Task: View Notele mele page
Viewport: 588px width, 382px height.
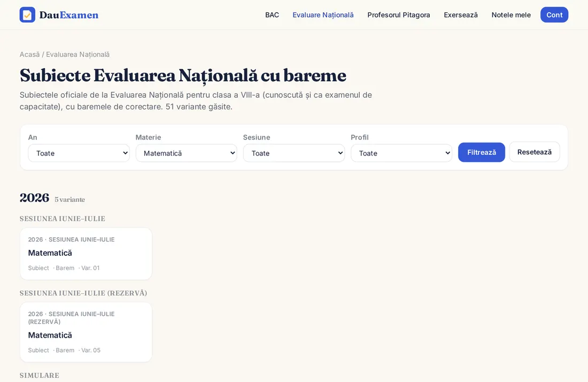Action: click(511, 15)
